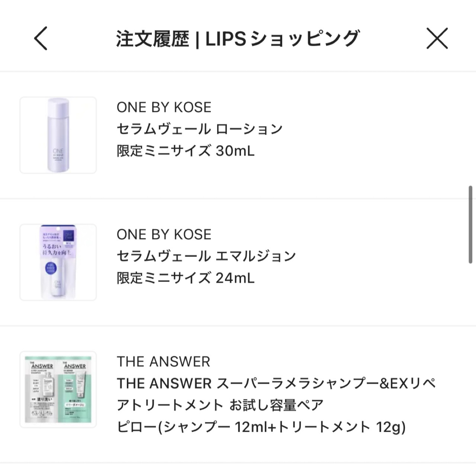Screen dimensions: 476x476
Task: Tap the green treatment sachet image
Action: click(x=76, y=389)
